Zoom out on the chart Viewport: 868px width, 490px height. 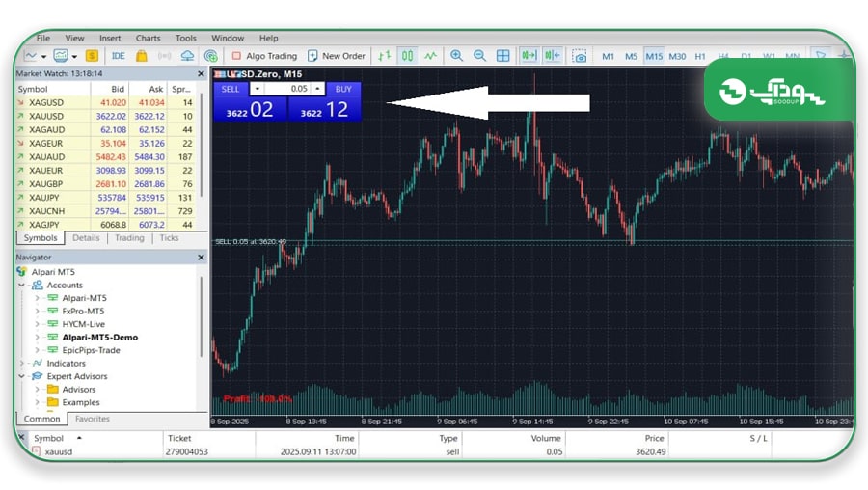(480, 55)
